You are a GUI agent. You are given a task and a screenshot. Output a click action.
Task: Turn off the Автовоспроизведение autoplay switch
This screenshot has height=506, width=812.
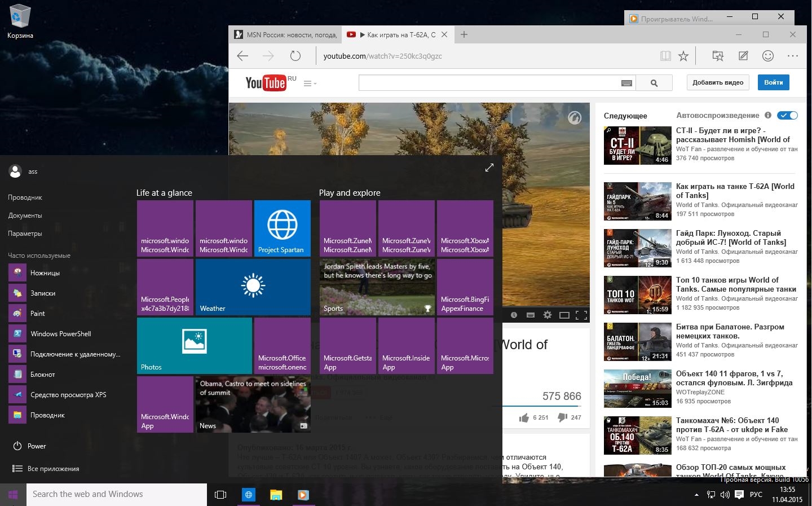tap(787, 116)
